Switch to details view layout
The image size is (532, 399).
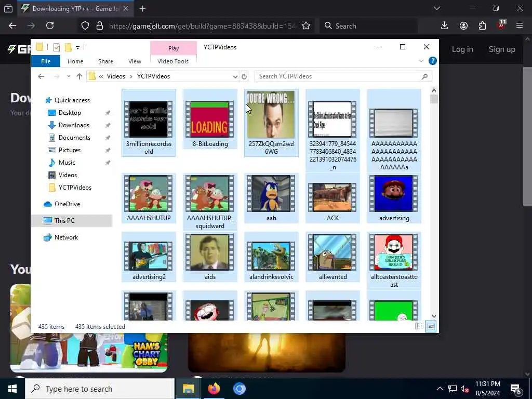point(419,326)
